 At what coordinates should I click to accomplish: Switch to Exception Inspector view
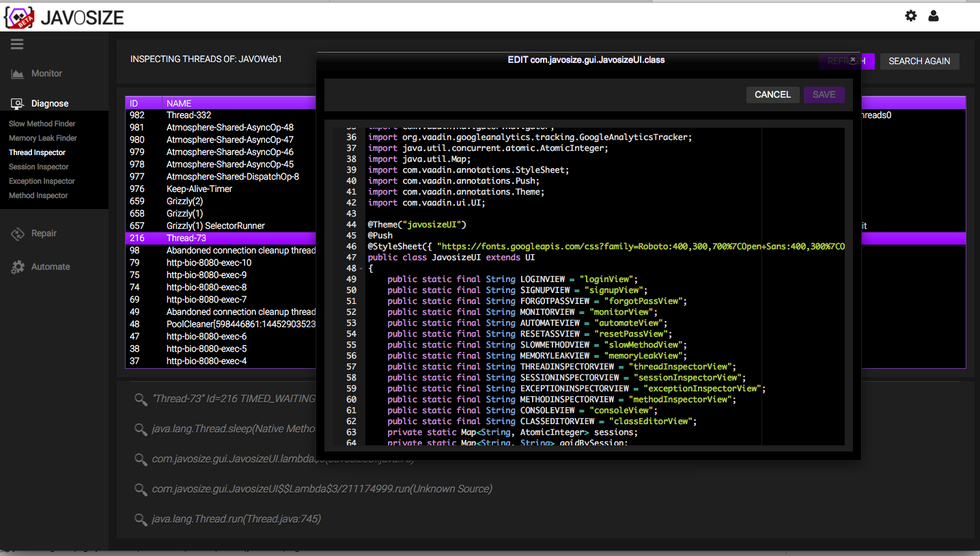42,181
